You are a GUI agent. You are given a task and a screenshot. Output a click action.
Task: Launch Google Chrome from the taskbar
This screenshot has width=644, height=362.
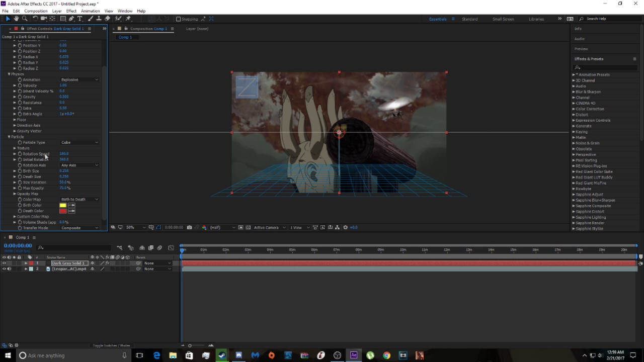[x=386, y=355]
